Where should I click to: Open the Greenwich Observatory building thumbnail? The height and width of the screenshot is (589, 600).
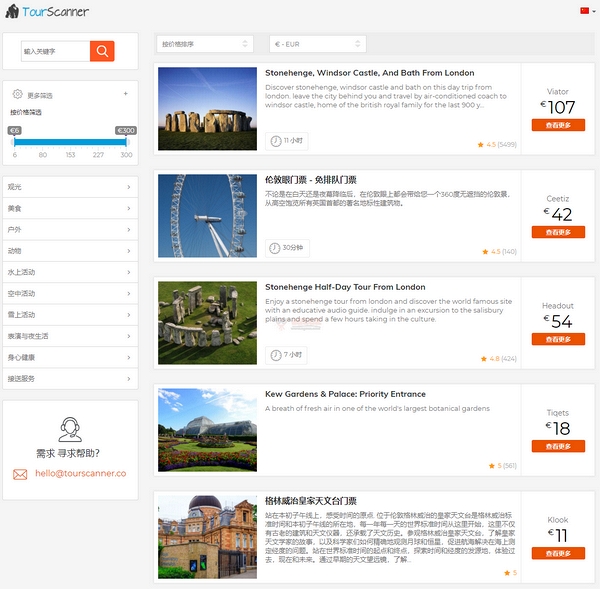point(207,537)
